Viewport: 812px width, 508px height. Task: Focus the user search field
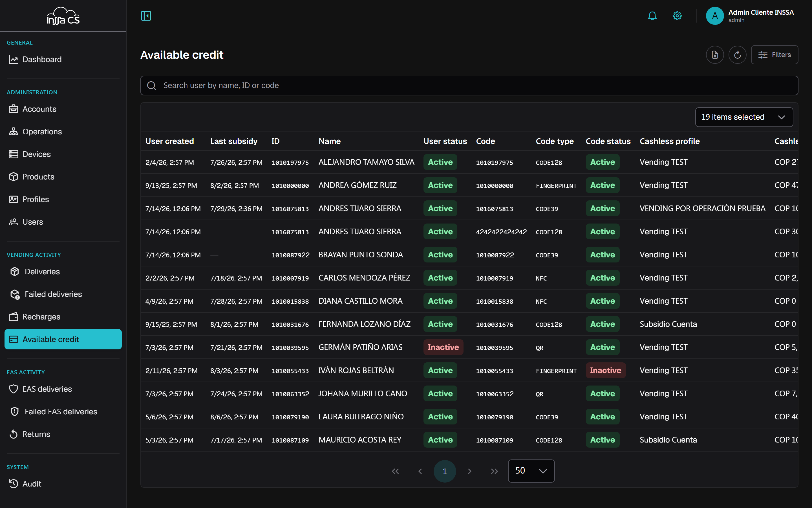click(x=469, y=86)
